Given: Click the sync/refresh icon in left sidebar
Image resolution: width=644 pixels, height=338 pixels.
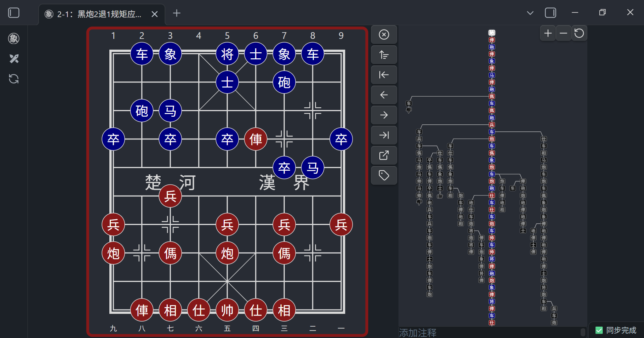Looking at the screenshot, I should (13, 79).
